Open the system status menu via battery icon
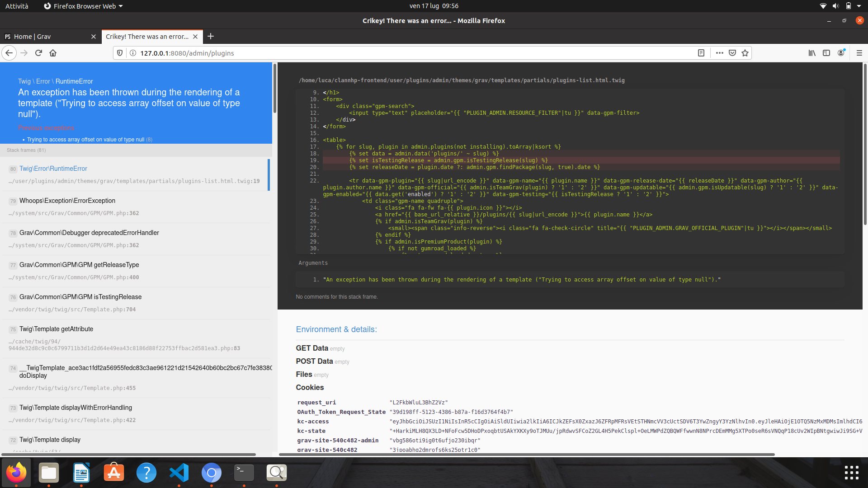 click(849, 6)
